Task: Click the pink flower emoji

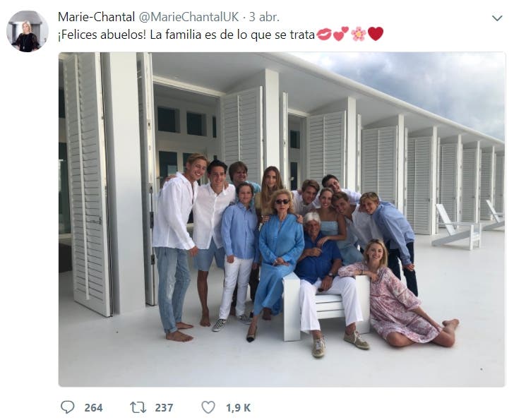Action: coord(358,34)
